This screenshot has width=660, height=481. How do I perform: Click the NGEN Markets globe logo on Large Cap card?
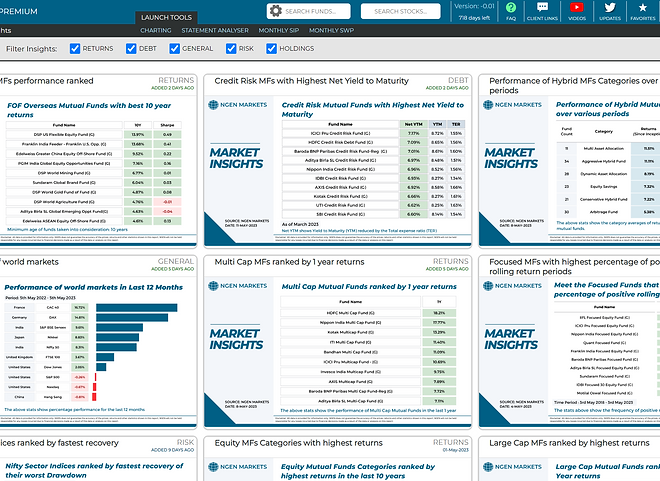pos(488,467)
